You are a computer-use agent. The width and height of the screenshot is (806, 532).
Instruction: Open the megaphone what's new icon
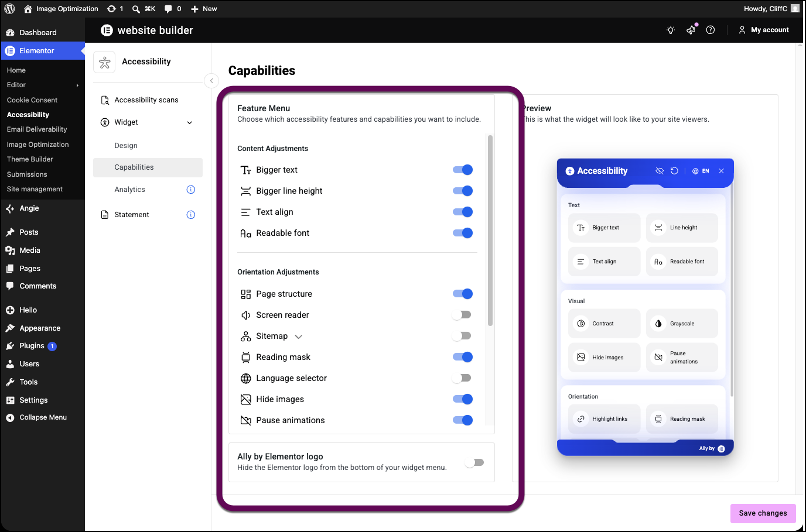point(691,29)
